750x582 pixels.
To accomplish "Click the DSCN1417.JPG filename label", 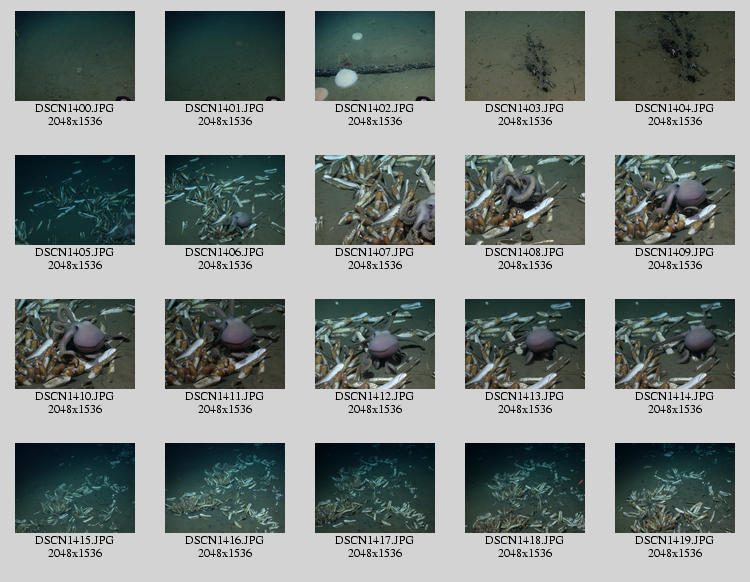I will click(375, 540).
